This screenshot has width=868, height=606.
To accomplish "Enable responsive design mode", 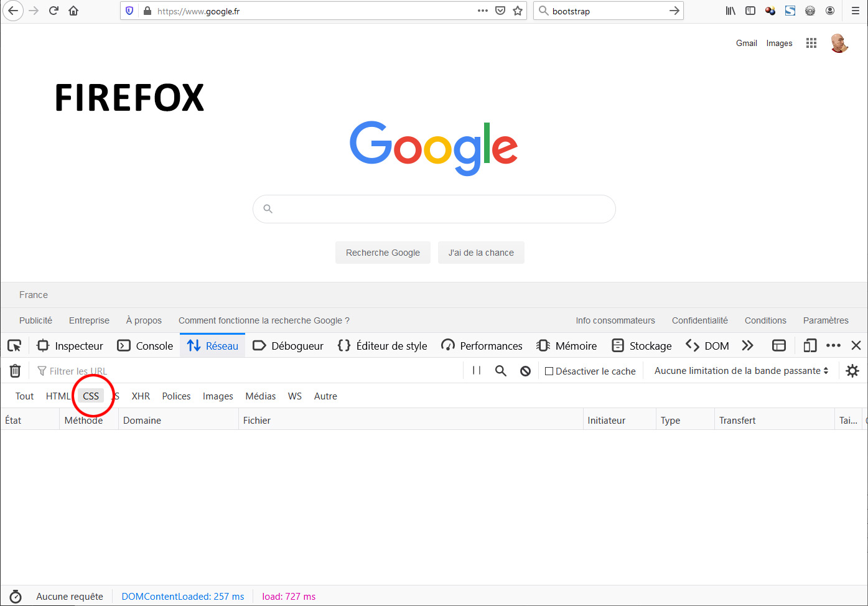I will [x=810, y=345].
